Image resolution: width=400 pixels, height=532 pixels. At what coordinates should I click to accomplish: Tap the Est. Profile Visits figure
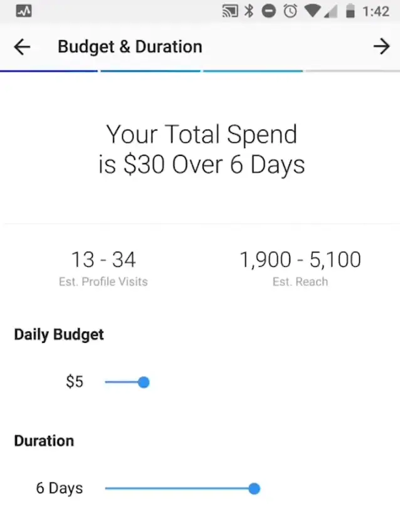[103, 259]
